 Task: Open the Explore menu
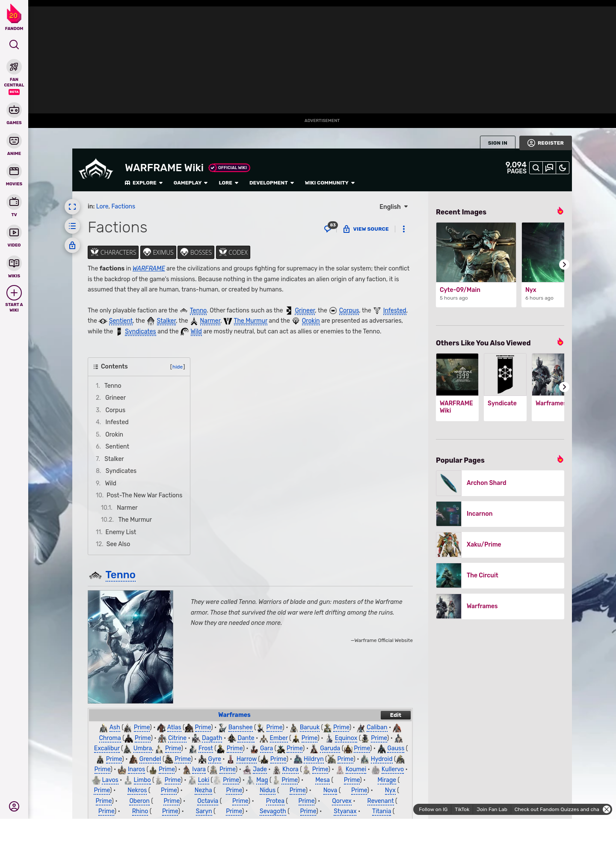(144, 183)
